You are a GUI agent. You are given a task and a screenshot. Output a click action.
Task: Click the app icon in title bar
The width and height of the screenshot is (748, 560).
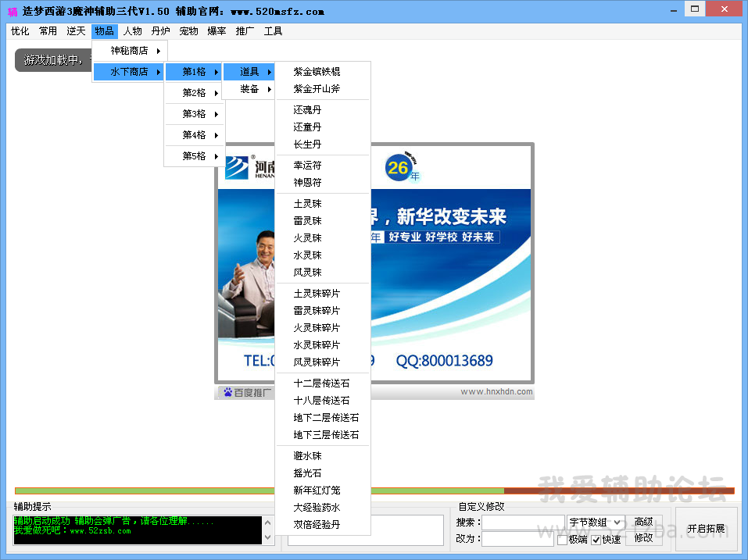12,12
